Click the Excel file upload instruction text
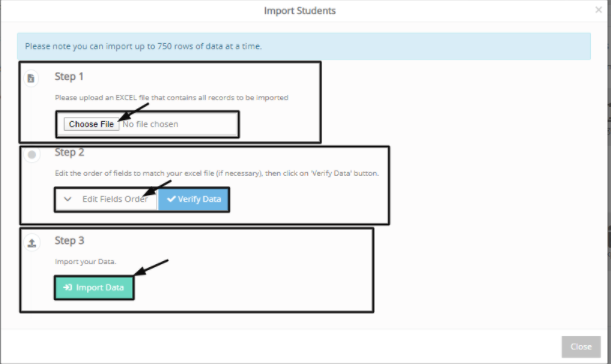The image size is (611, 364). [x=171, y=97]
